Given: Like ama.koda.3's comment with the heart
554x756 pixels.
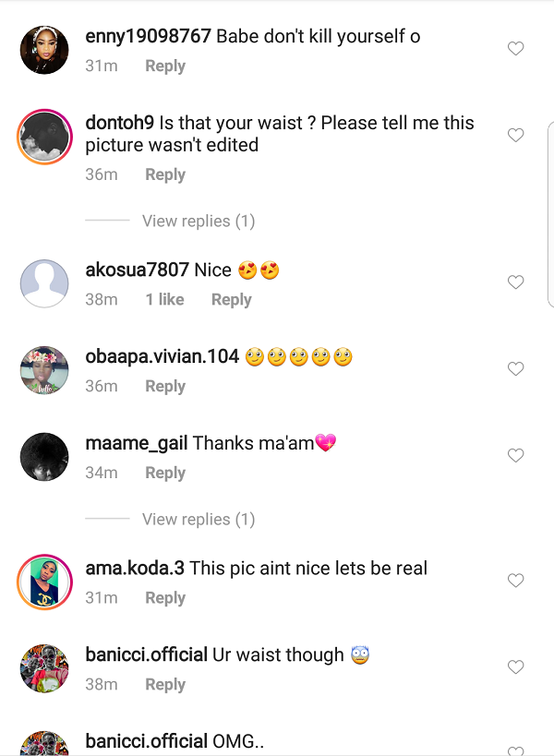Looking at the screenshot, I should click(515, 581).
